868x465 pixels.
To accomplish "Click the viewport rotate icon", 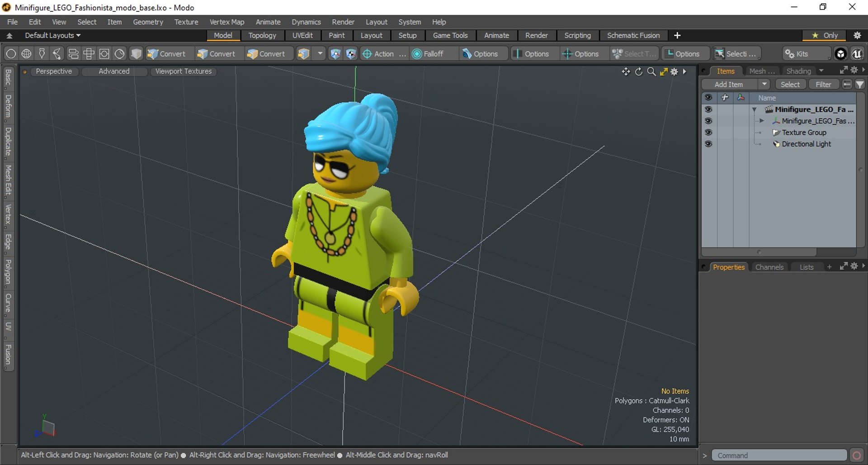I will 639,71.
